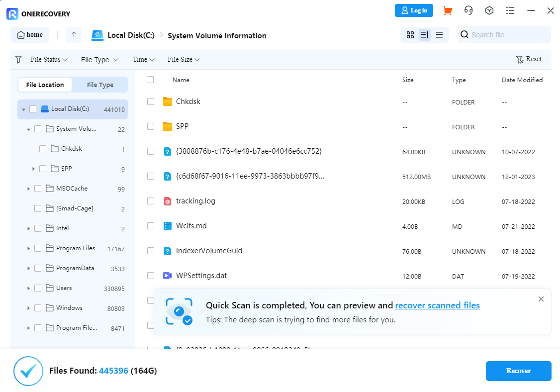Check the Select All header checkbox
This screenshot has width=560, height=392.
(x=150, y=80)
